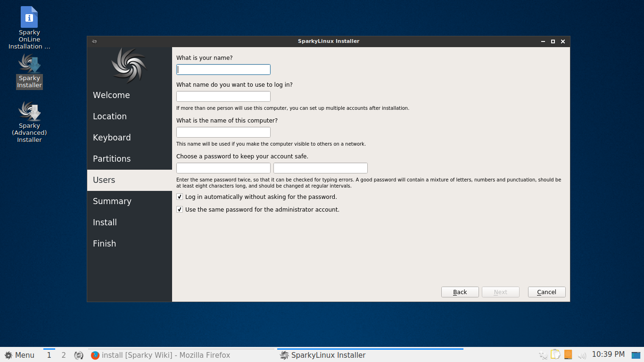Screen dimensions: 644x362
Task: Click the Next button
Action: pyautogui.click(x=501, y=292)
